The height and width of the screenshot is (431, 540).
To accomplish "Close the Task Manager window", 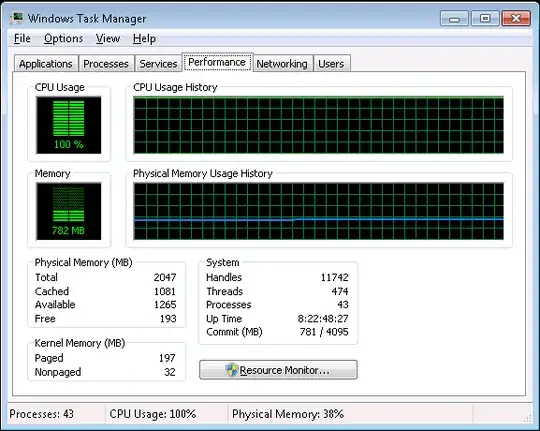I will pyautogui.click(x=516, y=18).
